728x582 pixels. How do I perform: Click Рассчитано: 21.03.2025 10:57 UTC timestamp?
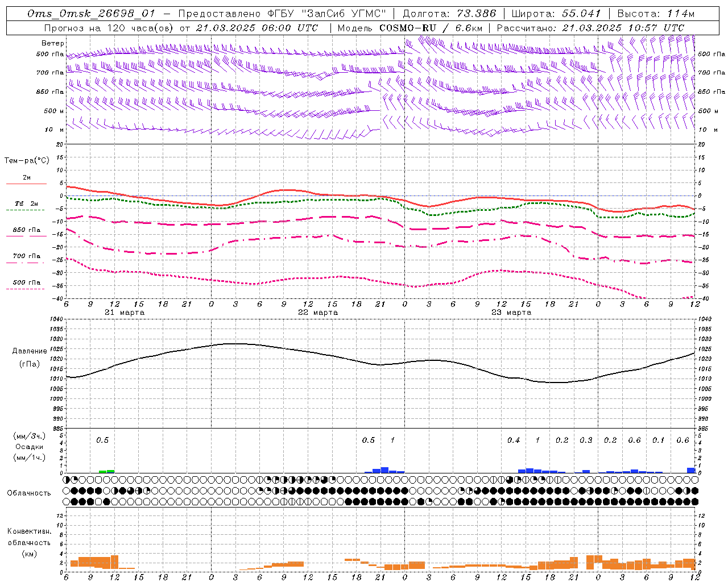point(590,28)
